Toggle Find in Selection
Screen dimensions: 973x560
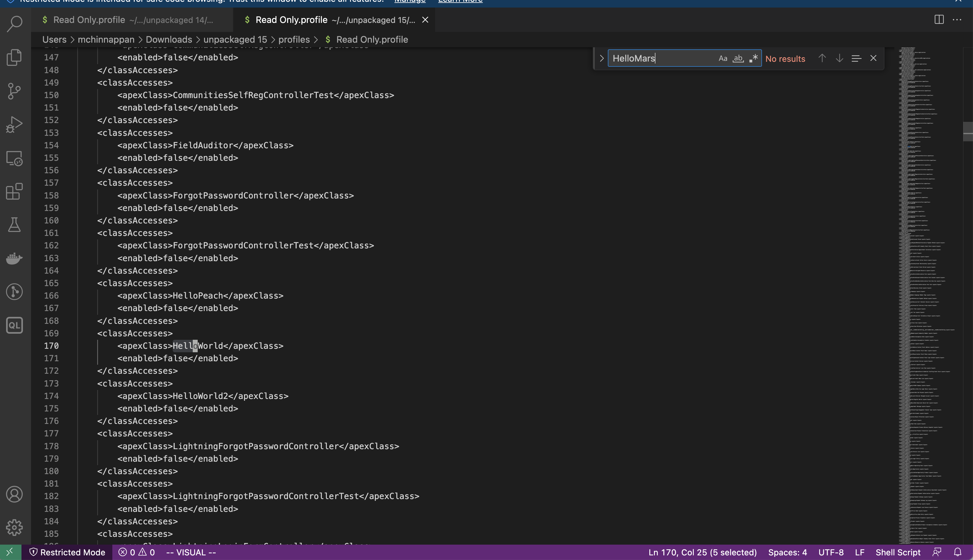pos(856,58)
